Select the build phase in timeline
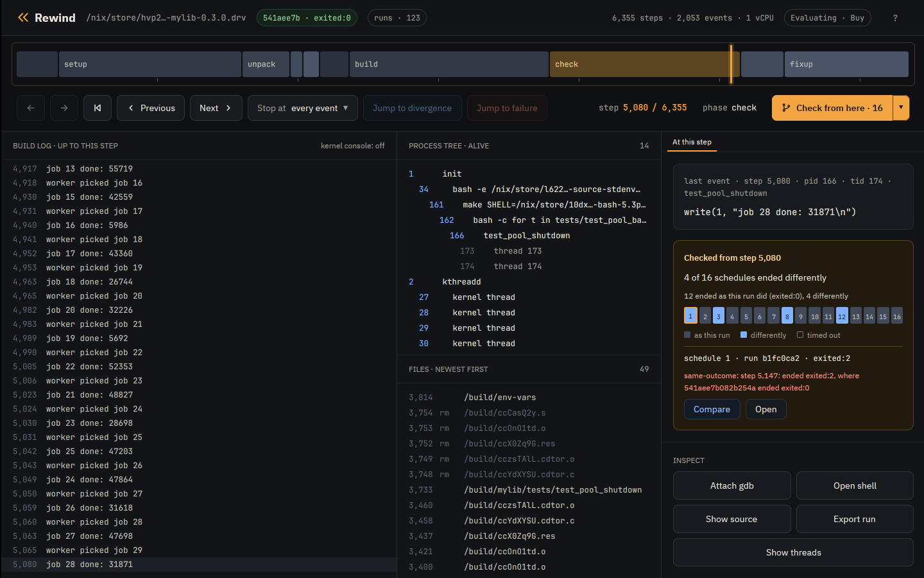This screenshot has width=924, height=578. click(x=449, y=64)
